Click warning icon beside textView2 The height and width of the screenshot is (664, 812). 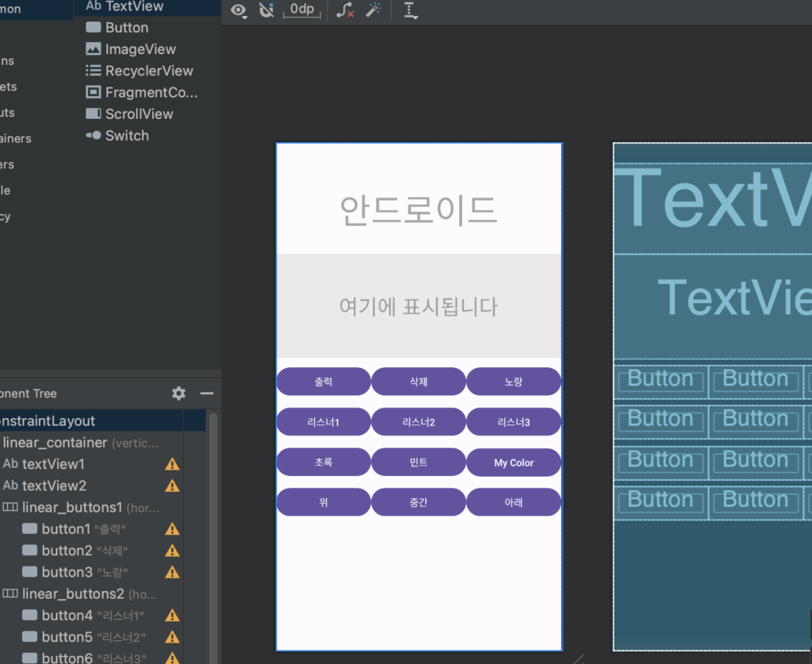tap(172, 486)
